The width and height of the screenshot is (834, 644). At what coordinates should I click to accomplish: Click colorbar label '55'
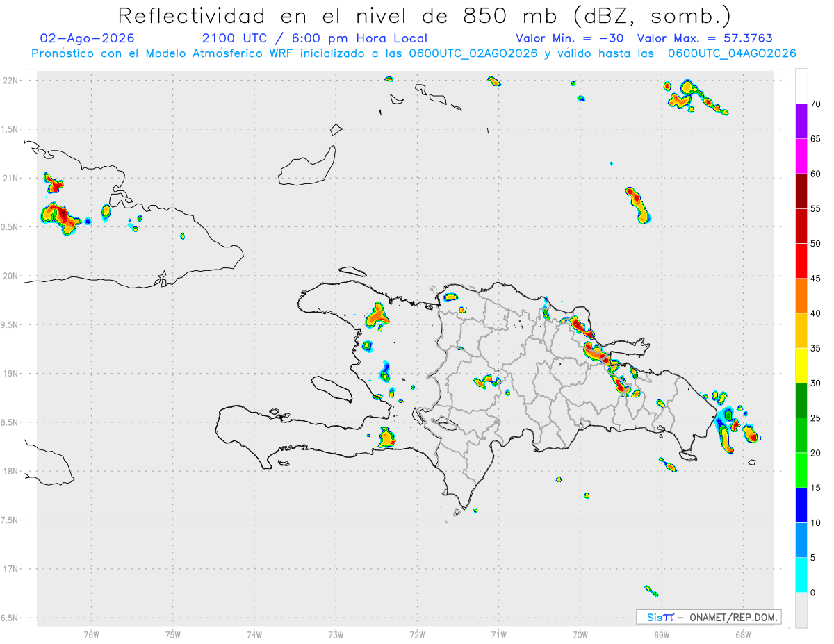point(816,208)
